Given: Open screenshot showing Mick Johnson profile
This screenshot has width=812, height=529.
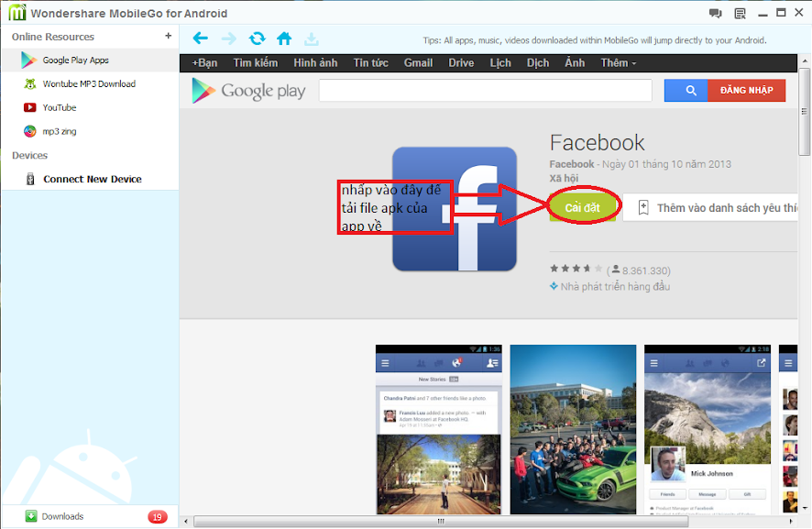Looking at the screenshot, I should point(708,429).
